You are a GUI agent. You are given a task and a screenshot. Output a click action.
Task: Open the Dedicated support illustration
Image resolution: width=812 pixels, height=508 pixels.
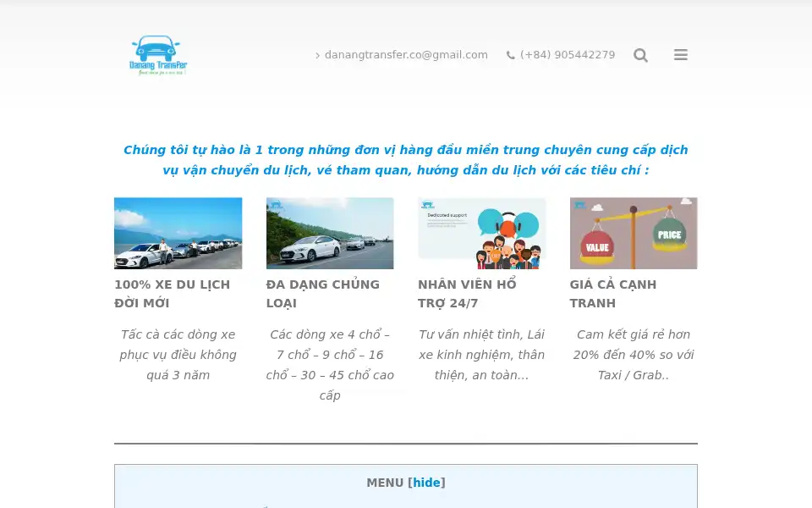pos(481,234)
